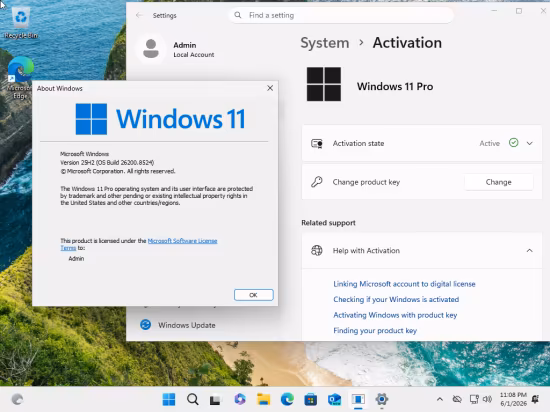Image resolution: width=550 pixels, height=412 pixels.
Task: Open Microsoft Edge desktop shortcut
Action: [x=20, y=78]
